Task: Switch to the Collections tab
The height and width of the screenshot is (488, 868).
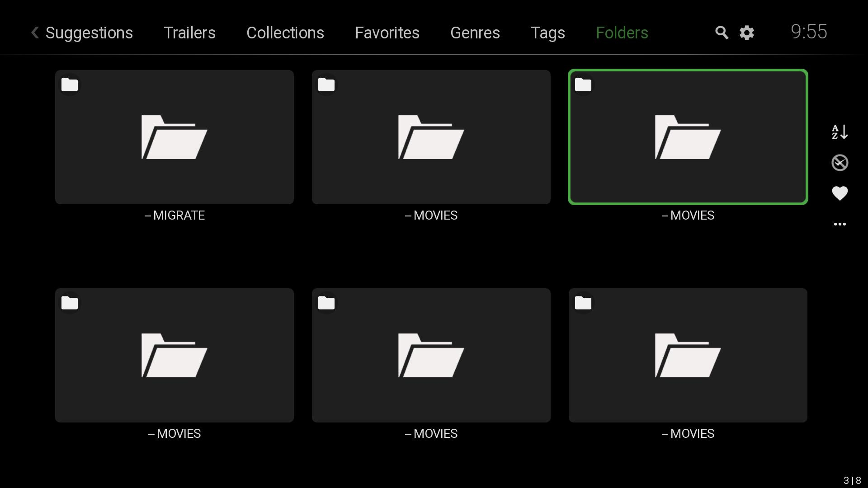Action: [285, 33]
